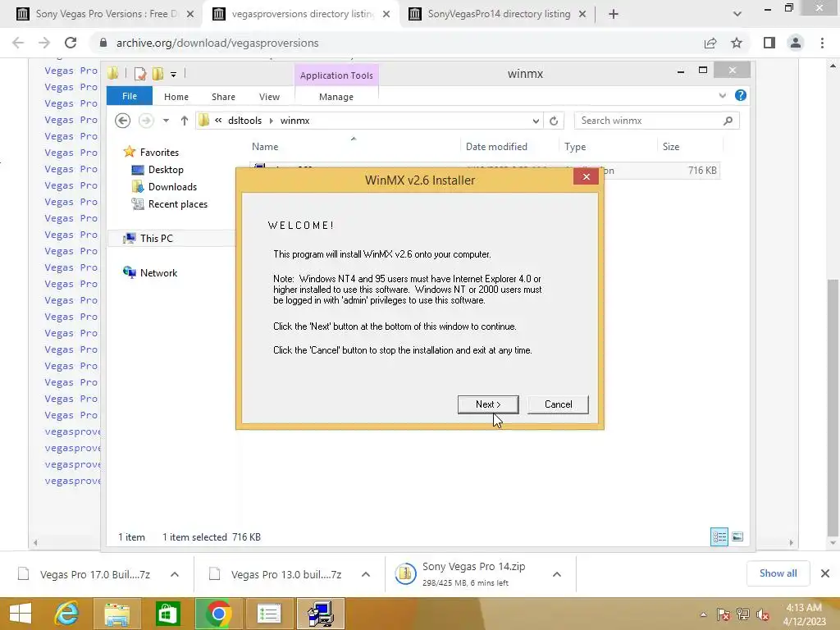Open the Home ribbon tab
This screenshot has height=630, width=840.
pos(176,97)
